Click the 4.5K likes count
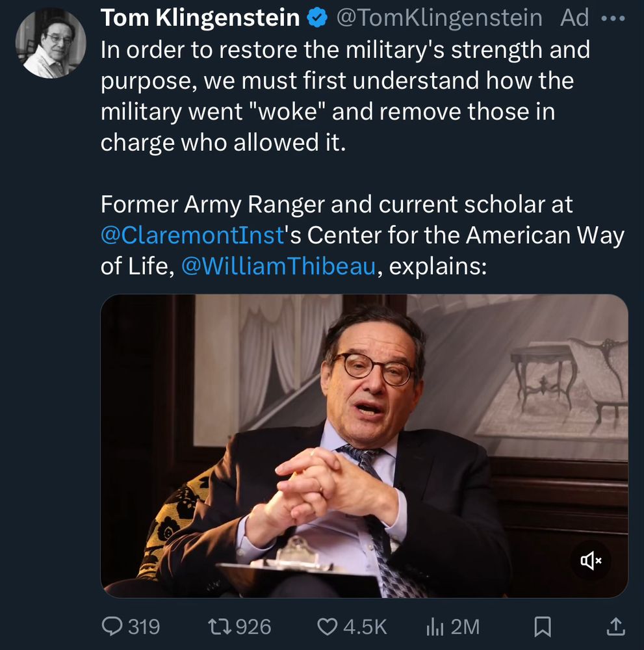The width and height of the screenshot is (644, 650). [x=365, y=626]
